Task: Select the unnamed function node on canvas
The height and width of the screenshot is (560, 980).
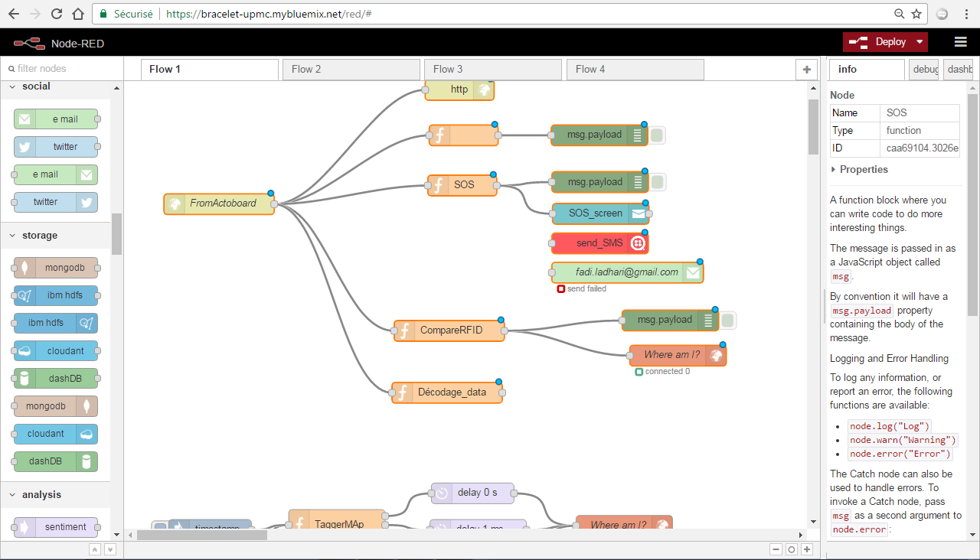Action: point(464,135)
